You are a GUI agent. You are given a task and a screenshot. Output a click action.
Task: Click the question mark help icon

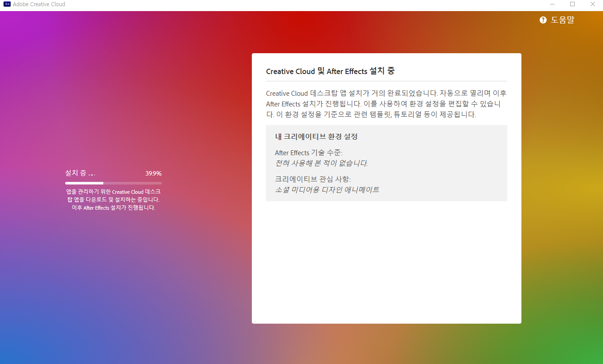(x=543, y=20)
